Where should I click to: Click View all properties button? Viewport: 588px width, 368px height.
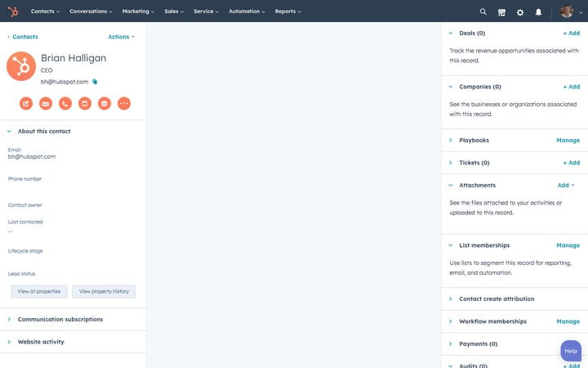[39, 291]
